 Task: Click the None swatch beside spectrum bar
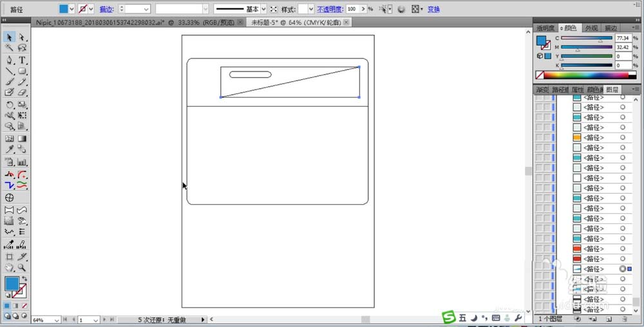[540, 75]
